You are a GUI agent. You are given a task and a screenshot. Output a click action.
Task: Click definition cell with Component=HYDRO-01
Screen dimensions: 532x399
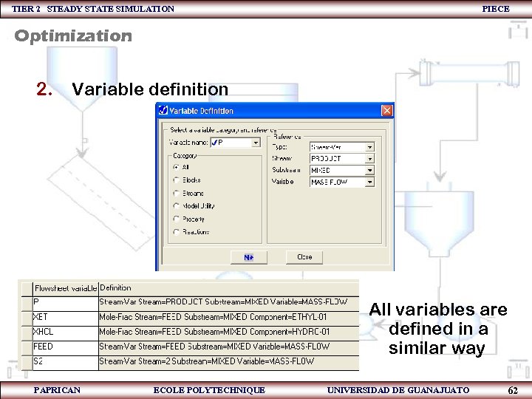[228, 333]
